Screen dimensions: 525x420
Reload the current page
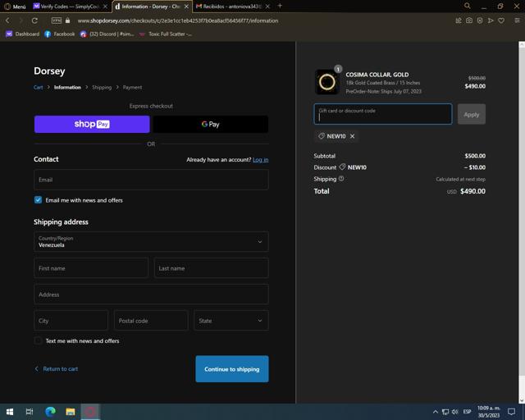click(34, 21)
